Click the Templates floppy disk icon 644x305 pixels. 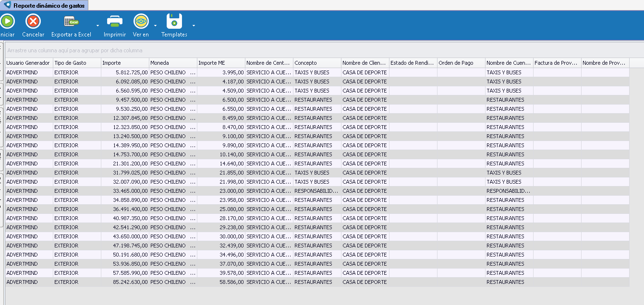[x=174, y=22]
